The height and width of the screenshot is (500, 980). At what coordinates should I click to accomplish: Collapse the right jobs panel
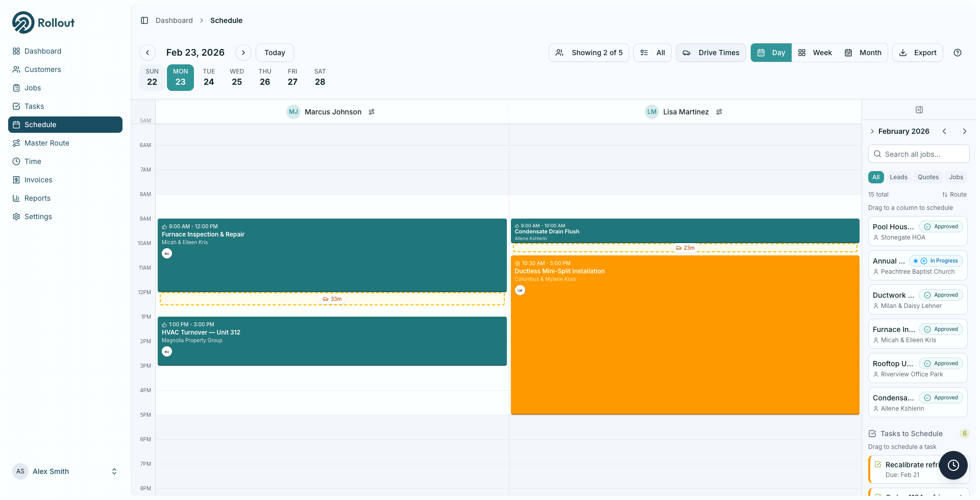pyautogui.click(x=919, y=109)
